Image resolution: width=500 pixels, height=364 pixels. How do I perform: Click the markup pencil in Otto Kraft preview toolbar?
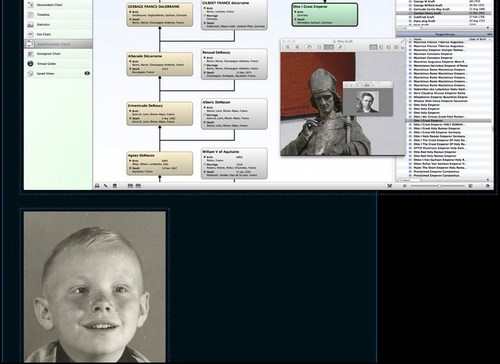tap(340, 47)
